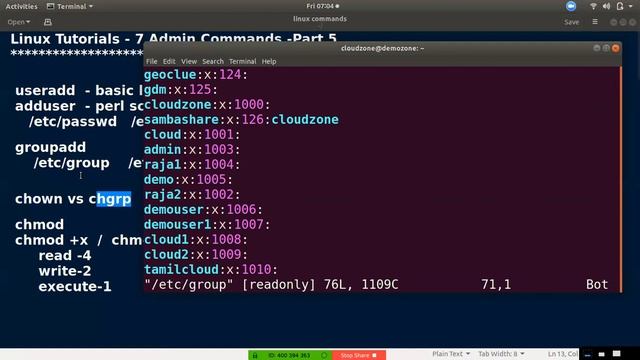This screenshot has width=640, height=360.
Task: Open the Tab Width: 8 dropdown
Action: tap(501, 354)
